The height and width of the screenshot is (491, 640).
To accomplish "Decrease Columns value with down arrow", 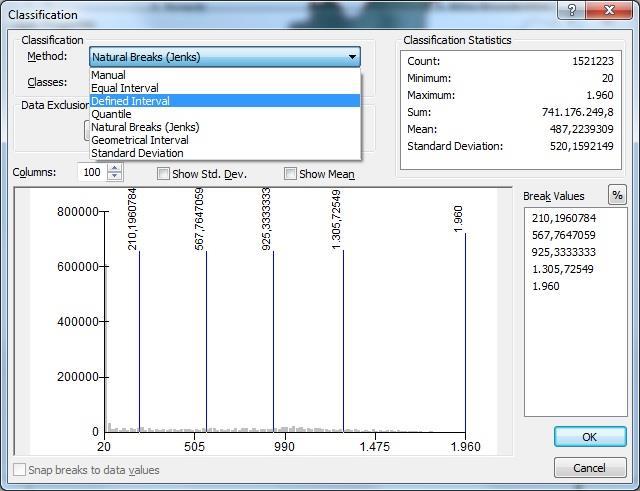I will pyautogui.click(x=115, y=176).
